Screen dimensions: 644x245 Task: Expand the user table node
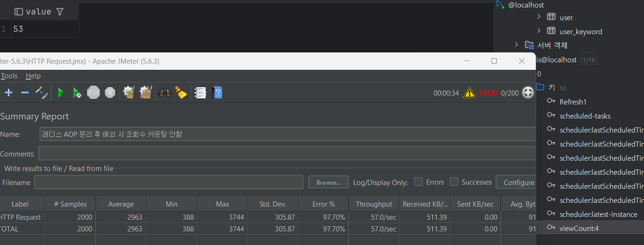539,17
